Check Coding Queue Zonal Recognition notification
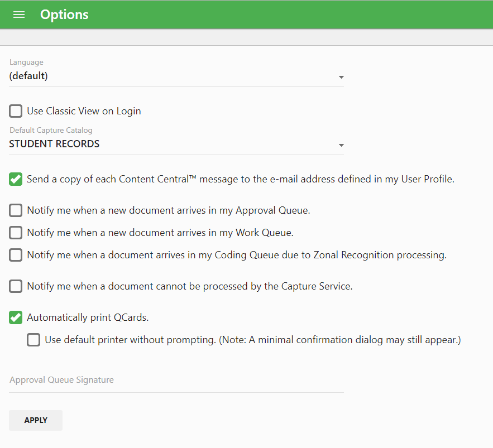The image size is (493, 448). (16, 255)
